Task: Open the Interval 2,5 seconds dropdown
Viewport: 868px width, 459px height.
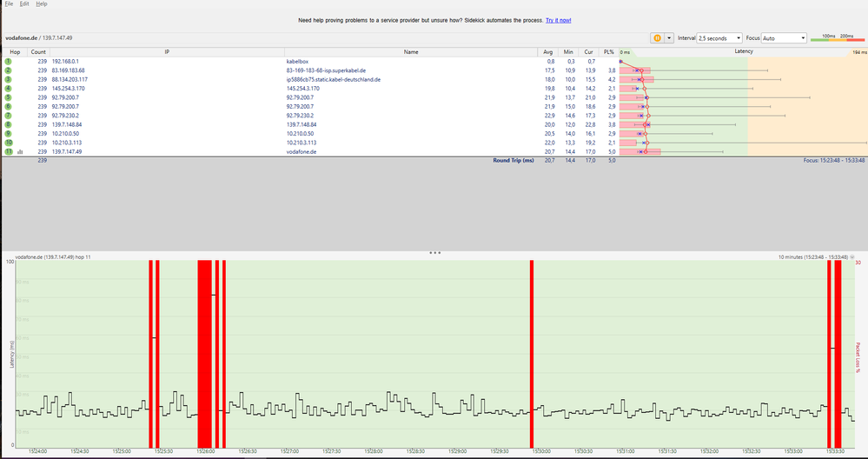Action: 719,38
